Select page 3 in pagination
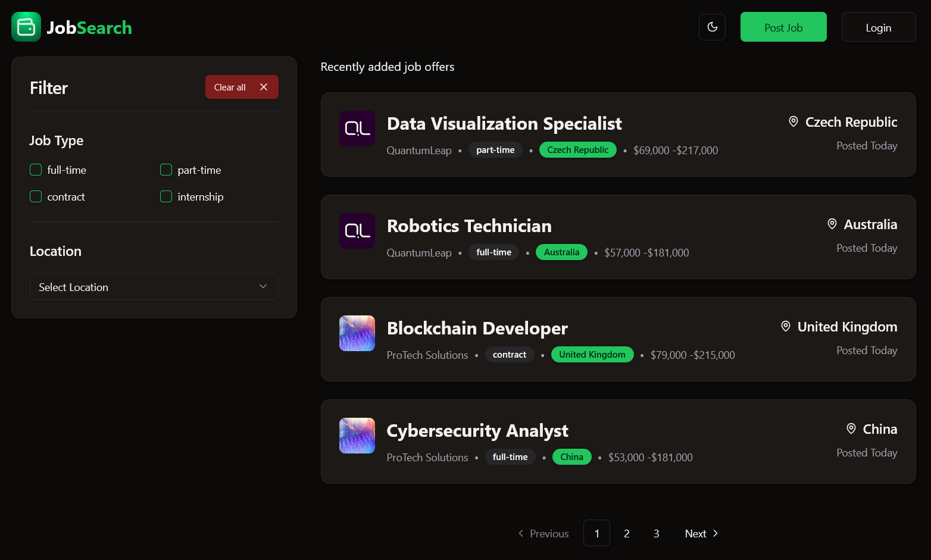The image size is (931, 560). pyautogui.click(x=656, y=533)
